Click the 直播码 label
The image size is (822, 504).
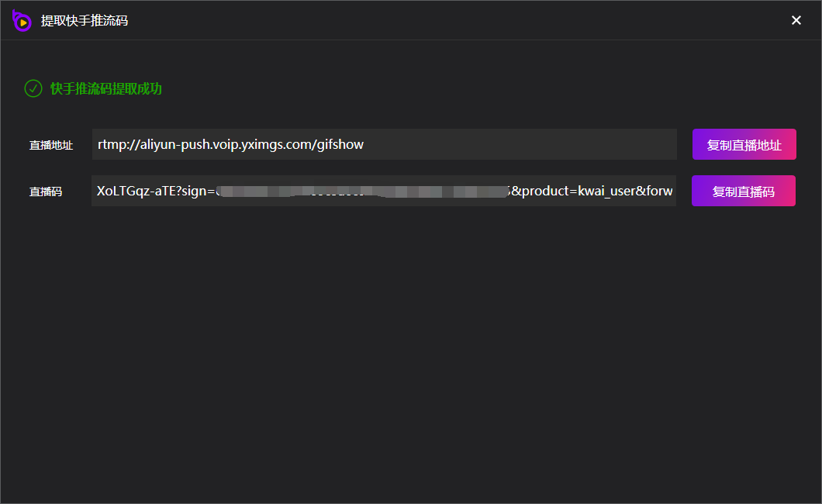pyautogui.click(x=46, y=192)
